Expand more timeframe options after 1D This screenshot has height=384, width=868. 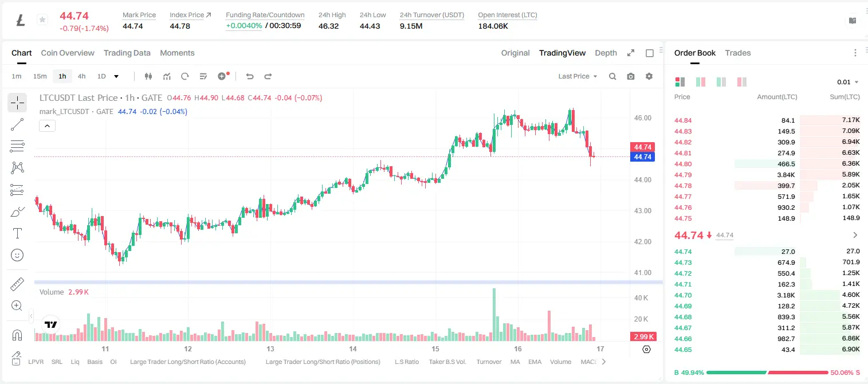(x=116, y=76)
